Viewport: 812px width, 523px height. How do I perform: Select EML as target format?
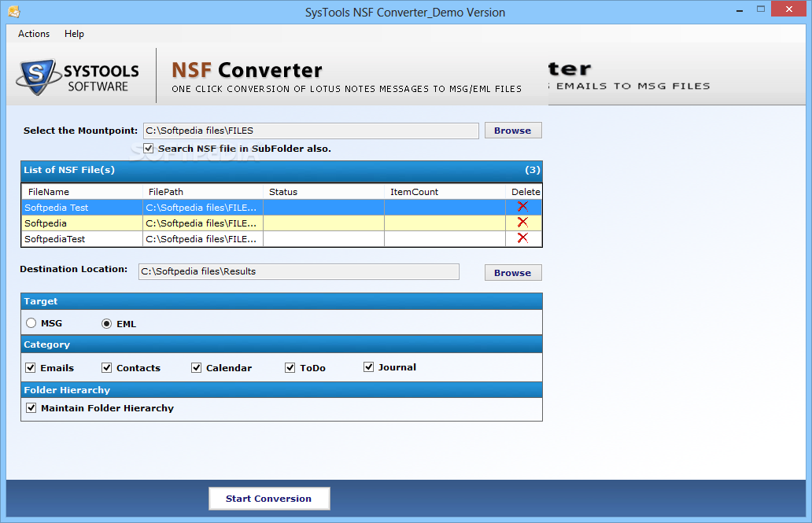click(x=106, y=324)
